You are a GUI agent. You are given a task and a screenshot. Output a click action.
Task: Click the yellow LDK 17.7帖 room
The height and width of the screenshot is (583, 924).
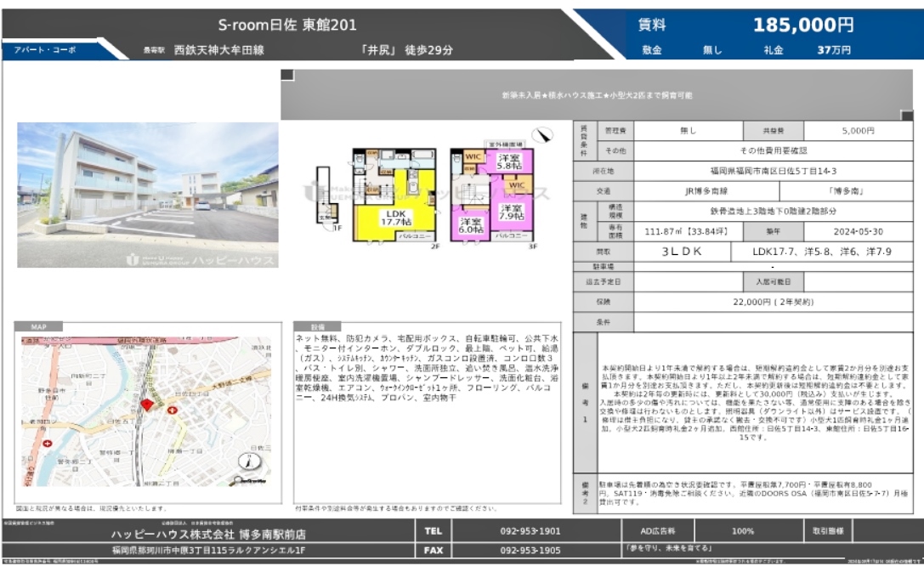coord(395,218)
